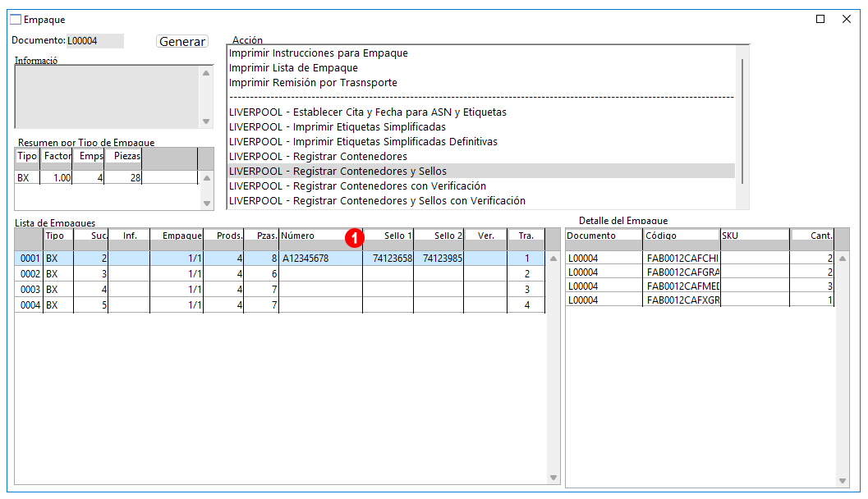Select detail row FAB0012CAFCHI
The width and height of the screenshot is (868, 499).
(x=700, y=259)
